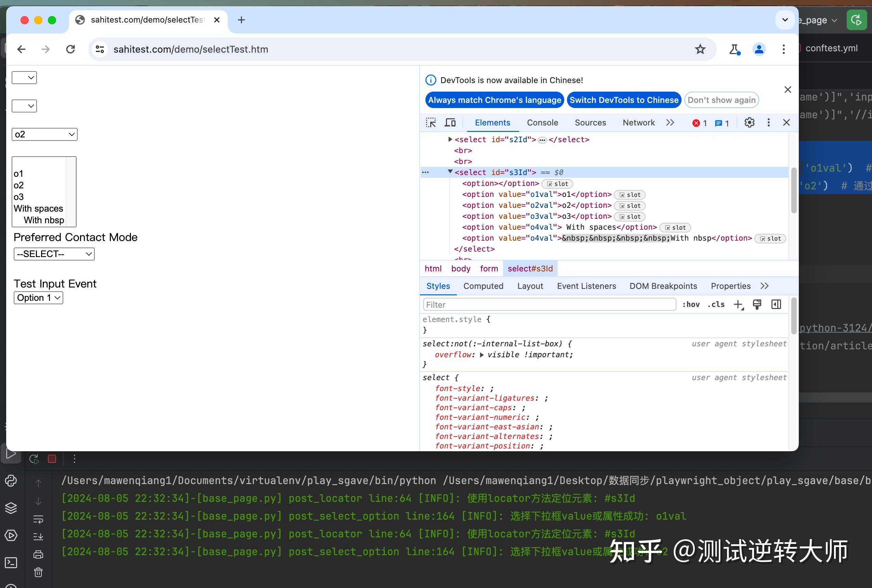The image size is (872, 588).
Task: Click Don't show again button
Action: click(x=721, y=100)
